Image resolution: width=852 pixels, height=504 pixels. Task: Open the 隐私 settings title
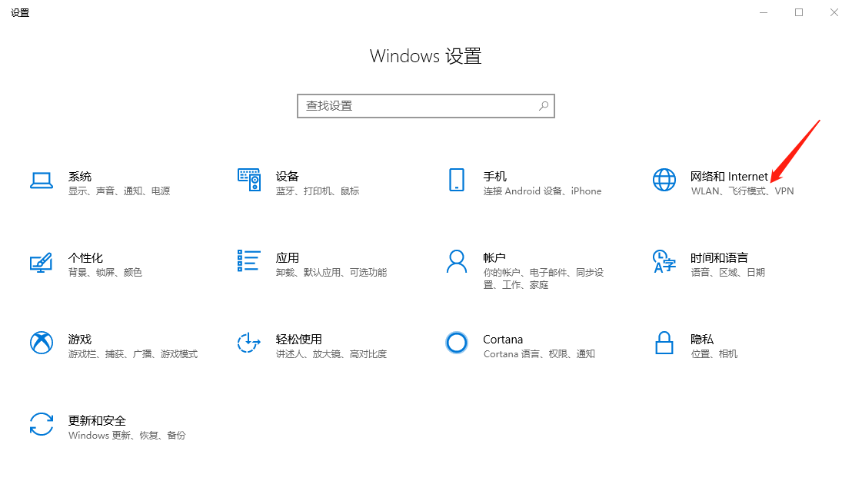[x=702, y=340]
